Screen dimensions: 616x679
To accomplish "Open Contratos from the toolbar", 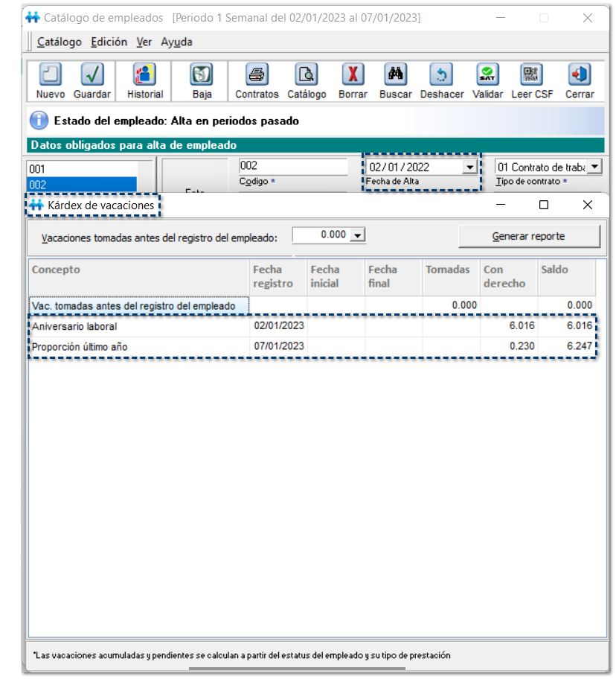I will tap(257, 75).
